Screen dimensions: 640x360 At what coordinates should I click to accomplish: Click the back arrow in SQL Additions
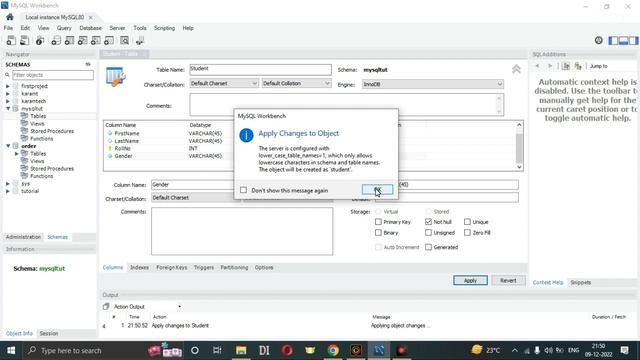point(538,66)
